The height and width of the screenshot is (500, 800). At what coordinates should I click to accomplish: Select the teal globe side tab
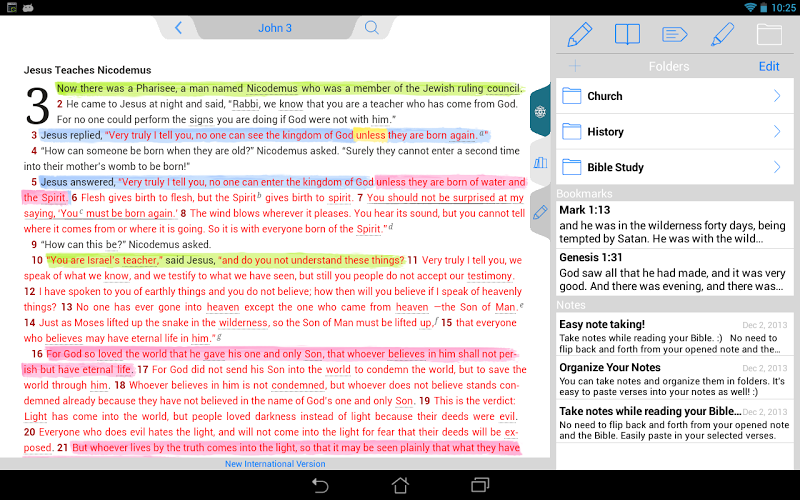540,112
